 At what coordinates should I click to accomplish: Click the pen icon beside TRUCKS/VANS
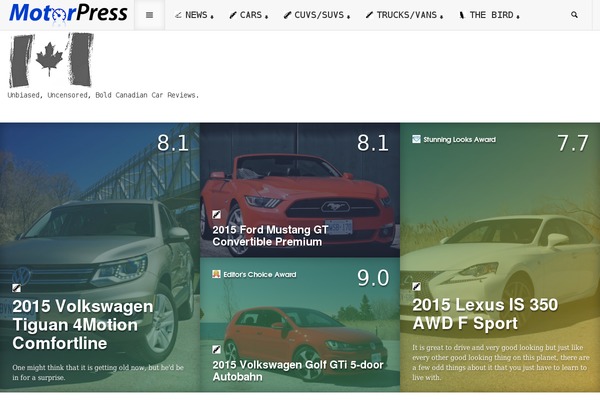369,15
